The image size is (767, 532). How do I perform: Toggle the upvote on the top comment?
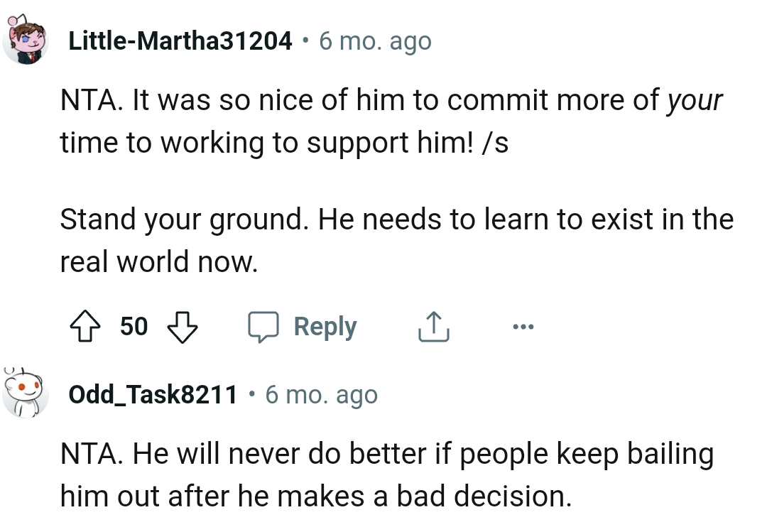(x=86, y=326)
